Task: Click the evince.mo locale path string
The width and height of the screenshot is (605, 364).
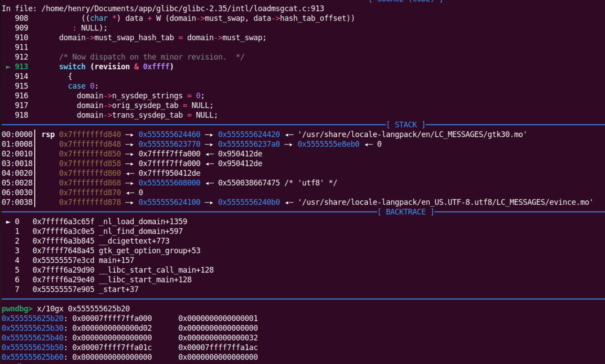Action: [445, 202]
